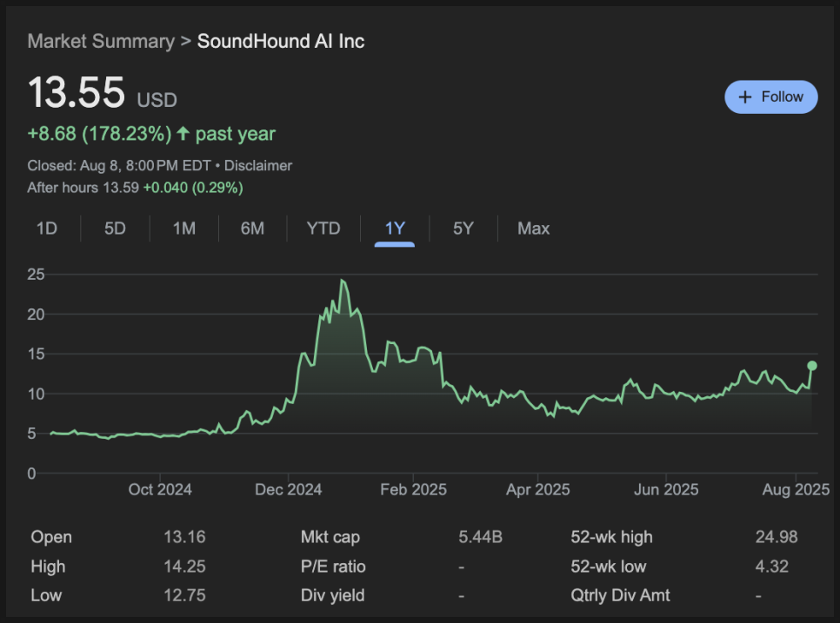Open the Disclaimer link

pos(258,165)
